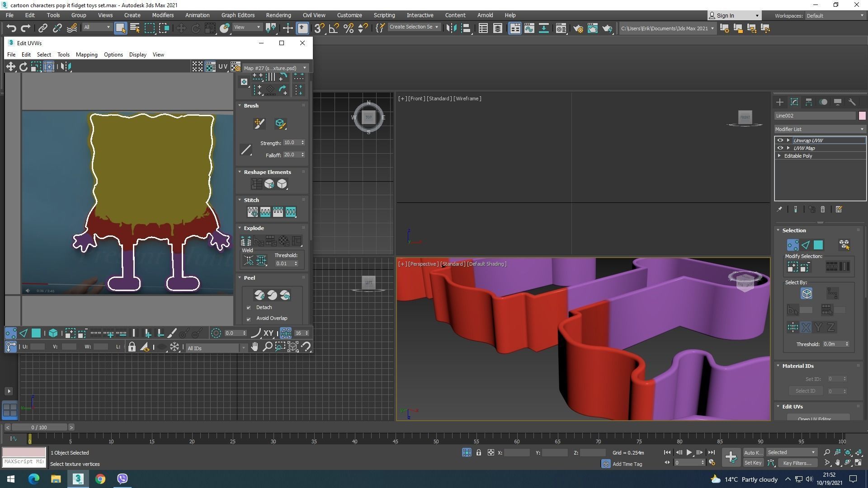Switch to polygon sub-object mode in Selection
Image resolution: width=868 pixels, height=488 pixels.
tap(818, 245)
